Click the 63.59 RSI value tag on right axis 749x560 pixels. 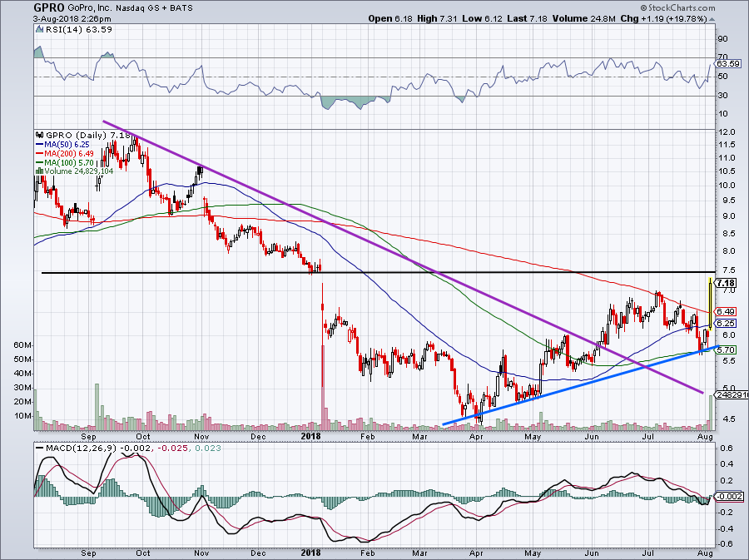(728, 63)
